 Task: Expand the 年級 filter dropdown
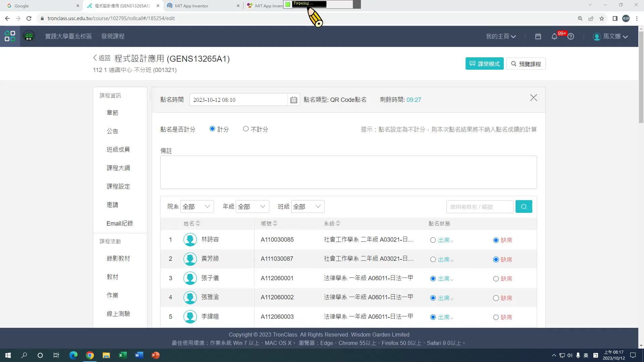click(253, 206)
